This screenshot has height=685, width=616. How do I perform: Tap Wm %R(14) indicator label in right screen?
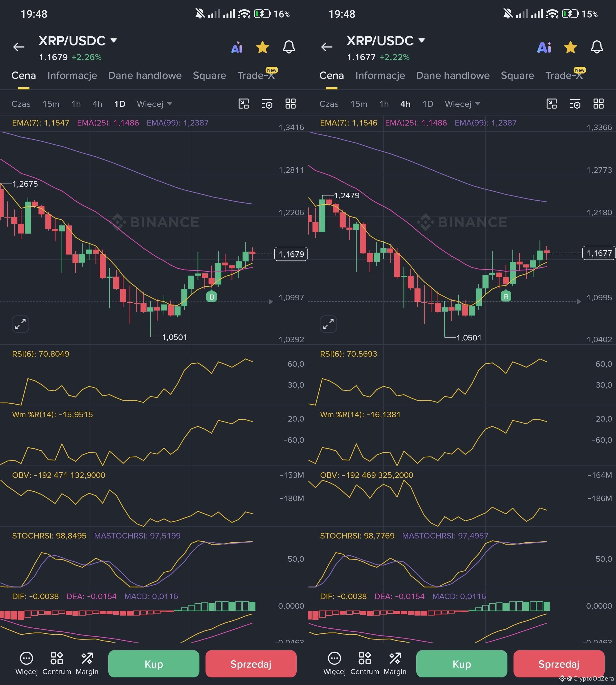pos(360,414)
